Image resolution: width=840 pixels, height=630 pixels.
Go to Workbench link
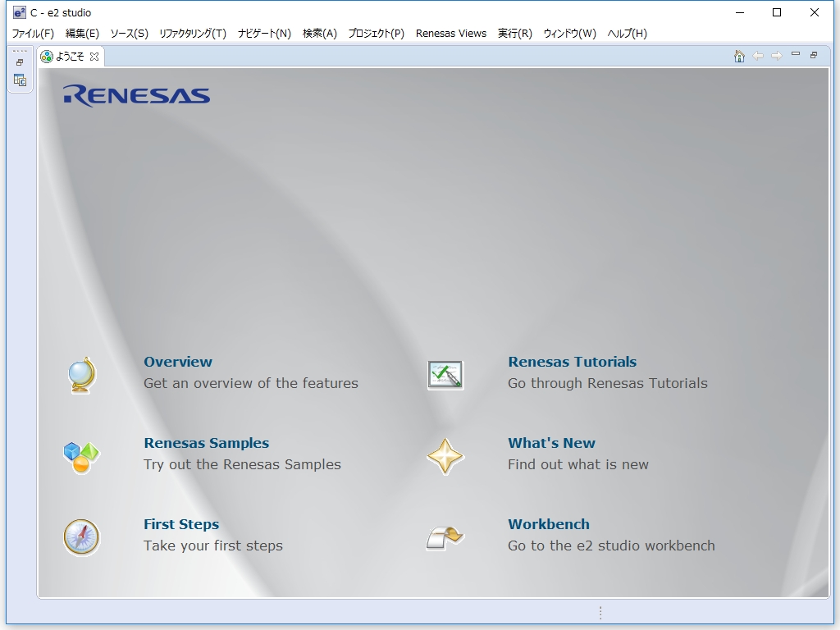[549, 524]
